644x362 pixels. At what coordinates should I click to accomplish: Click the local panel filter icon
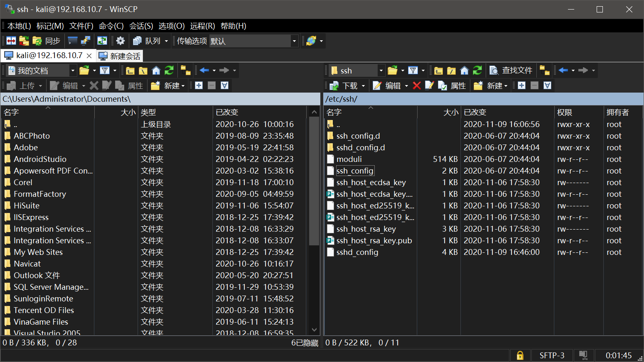[x=105, y=70]
